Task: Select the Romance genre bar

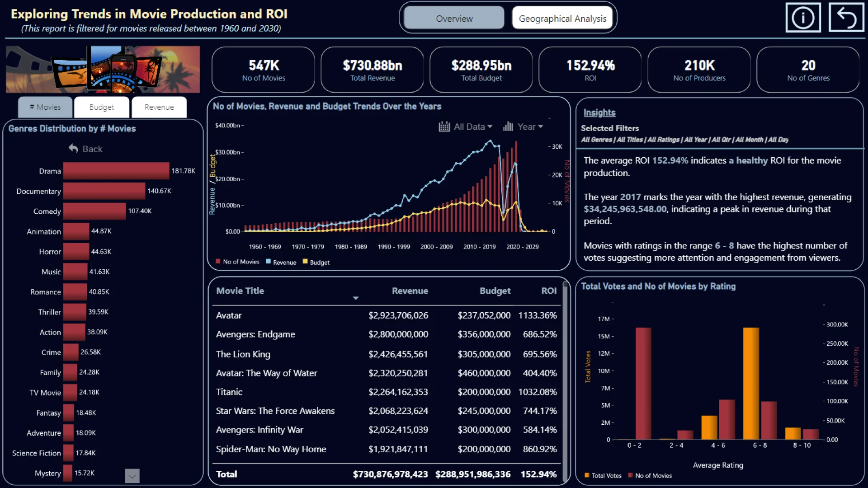Action: [x=75, y=292]
